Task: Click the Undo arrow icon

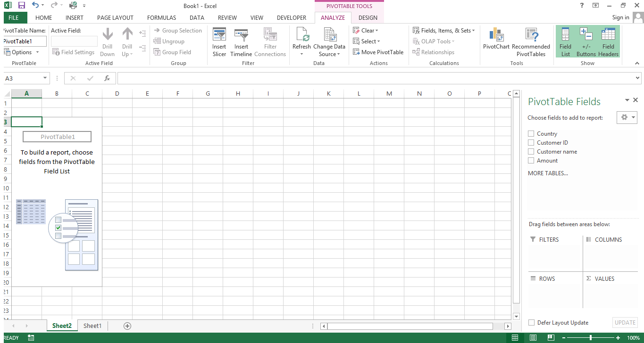Action: click(35, 6)
